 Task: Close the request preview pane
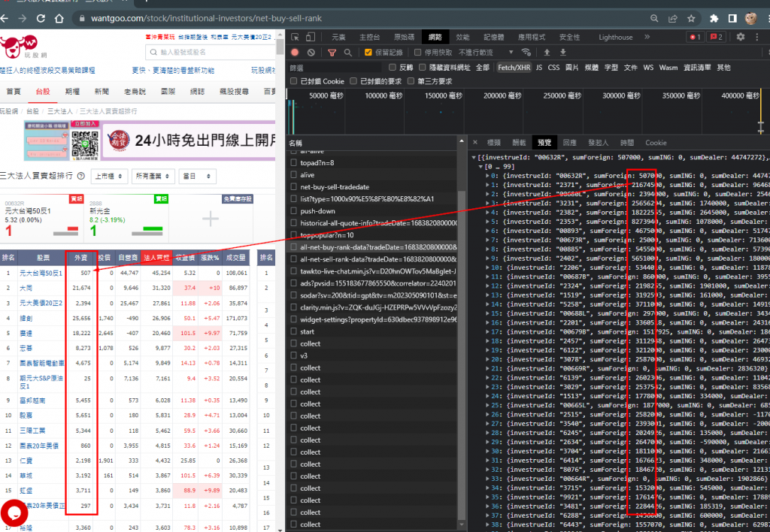475,142
